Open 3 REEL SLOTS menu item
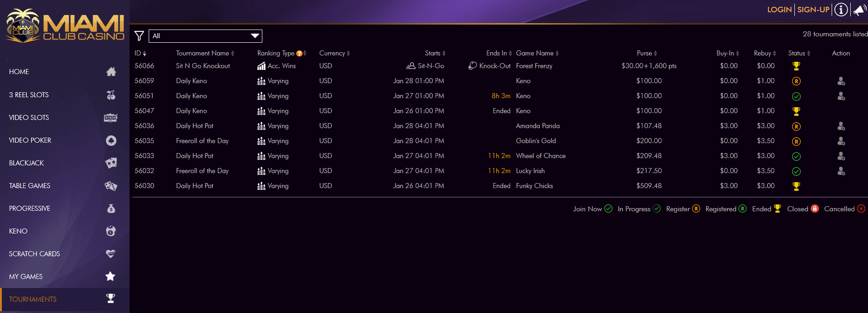This screenshot has width=868, height=313. tap(65, 95)
